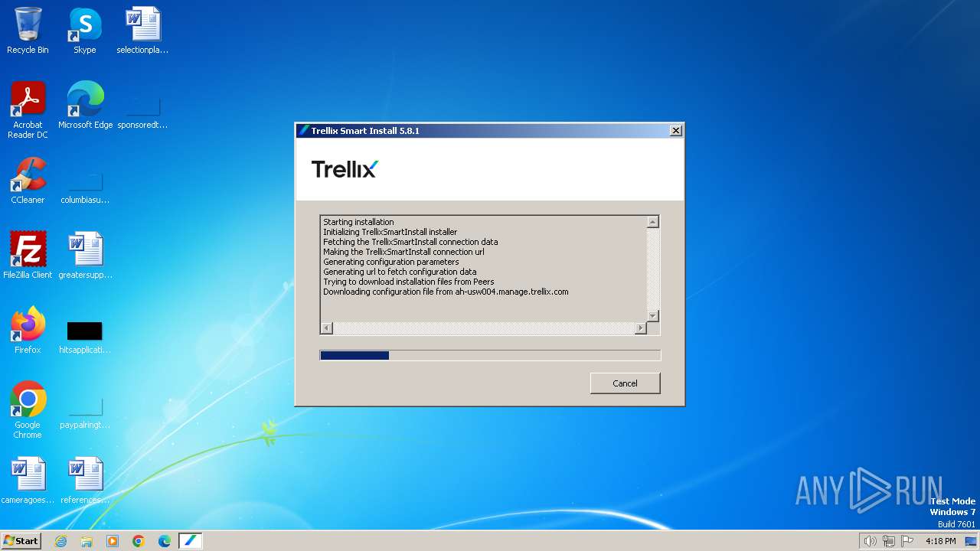This screenshot has width=980, height=551.
Task: Open the FileZilla Client shortcut
Action: (x=28, y=256)
